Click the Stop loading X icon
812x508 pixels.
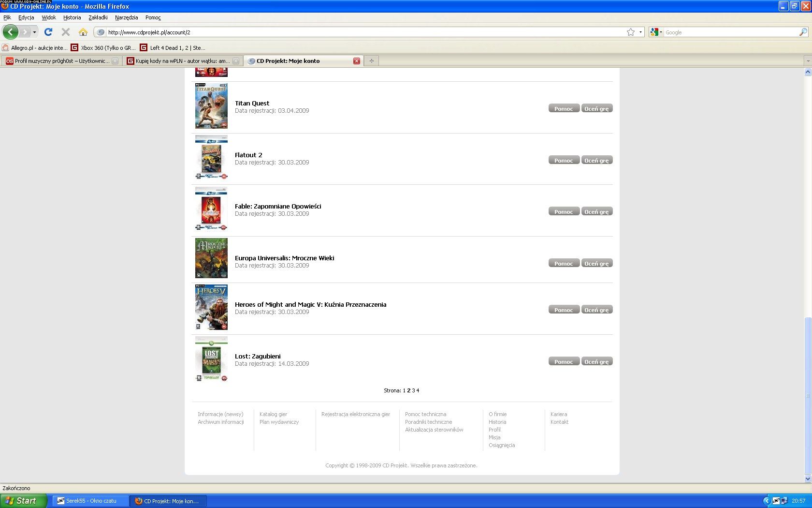[66, 32]
